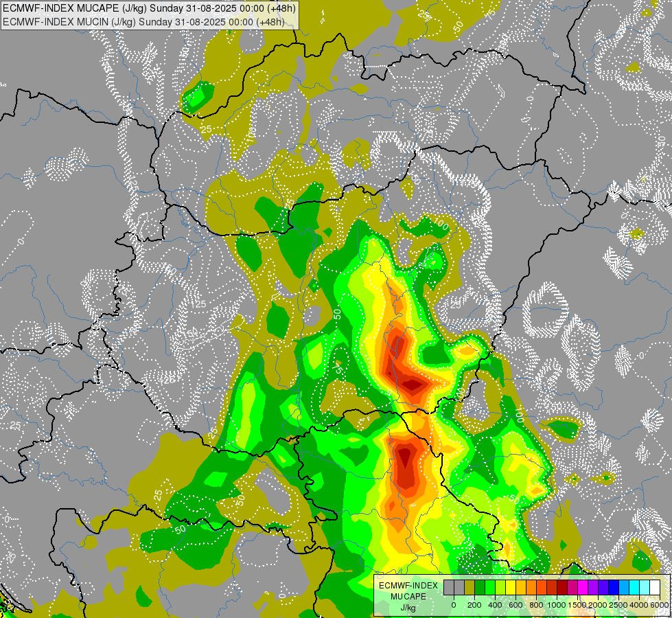Image resolution: width=672 pixels, height=618 pixels.
Task: Choose the yellow-green legend swatch after 400
Action: 500,587
